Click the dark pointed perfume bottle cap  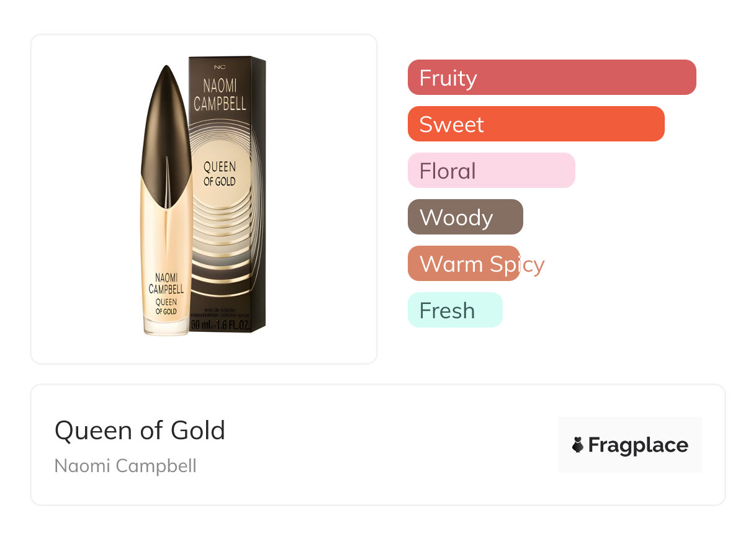165,118
